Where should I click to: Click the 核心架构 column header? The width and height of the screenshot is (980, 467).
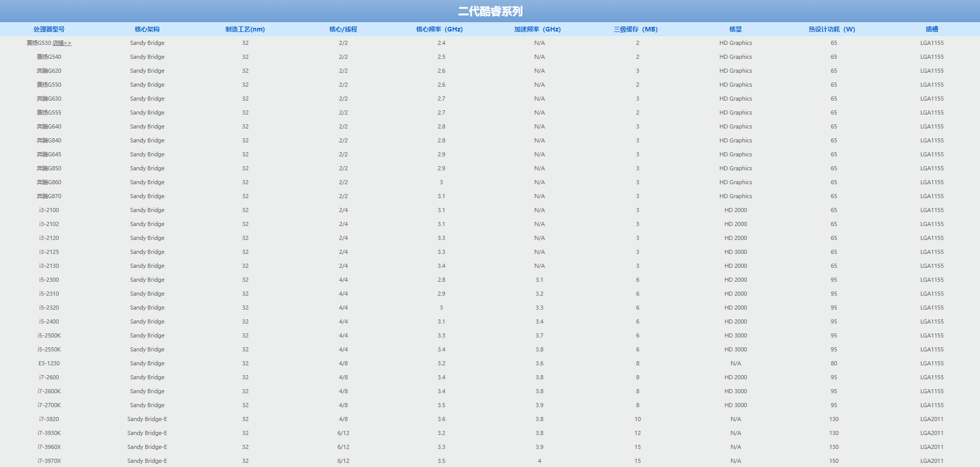point(147,29)
